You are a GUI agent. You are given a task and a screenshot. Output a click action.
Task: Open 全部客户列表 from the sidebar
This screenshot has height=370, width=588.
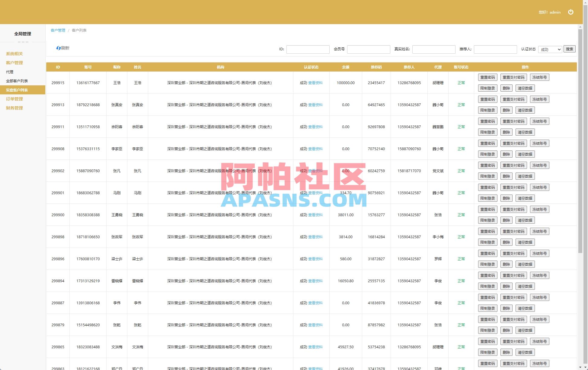17,81
